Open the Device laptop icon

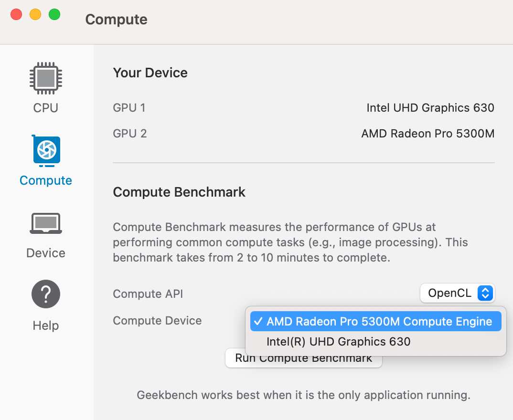click(46, 223)
